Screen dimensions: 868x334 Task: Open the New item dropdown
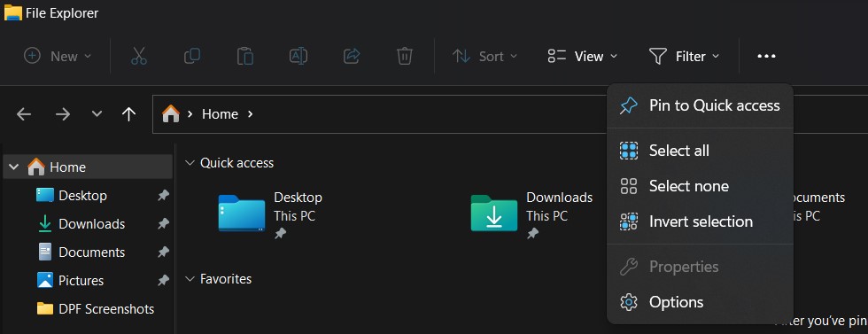click(x=58, y=56)
